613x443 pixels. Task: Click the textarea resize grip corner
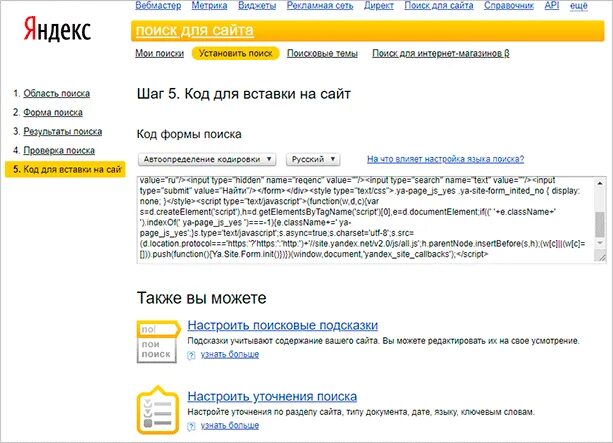600,256
